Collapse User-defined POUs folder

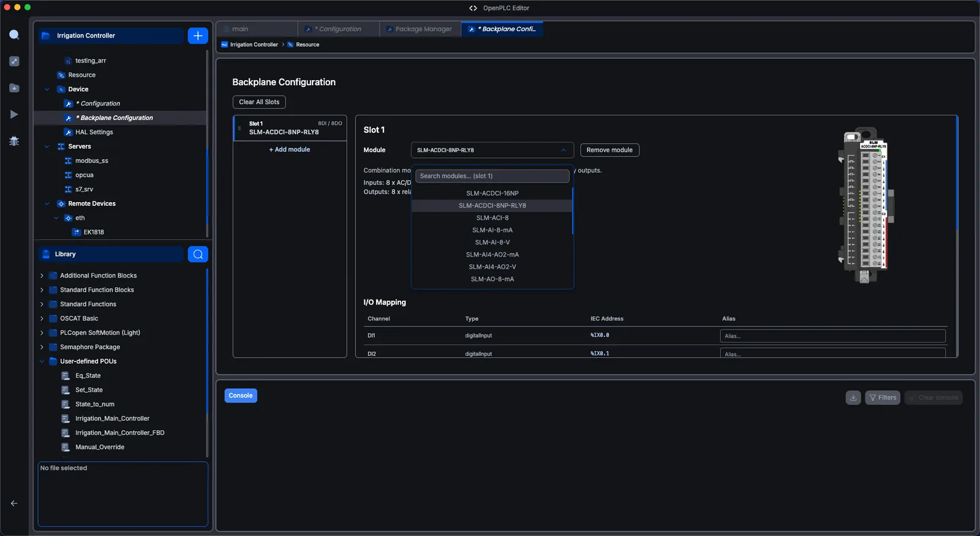pyautogui.click(x=42, y=361)
